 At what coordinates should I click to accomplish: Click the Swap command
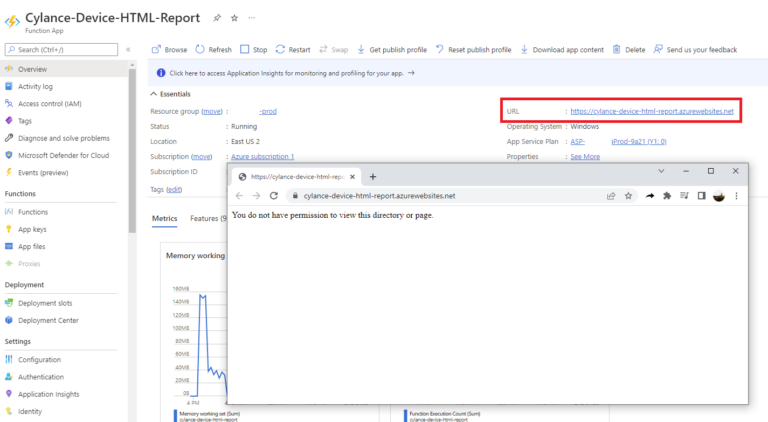(x=334, y=49)
